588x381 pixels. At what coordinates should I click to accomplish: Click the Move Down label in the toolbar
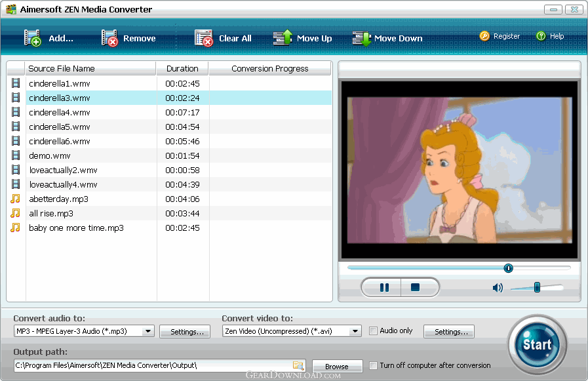click(x=399, y=38)
